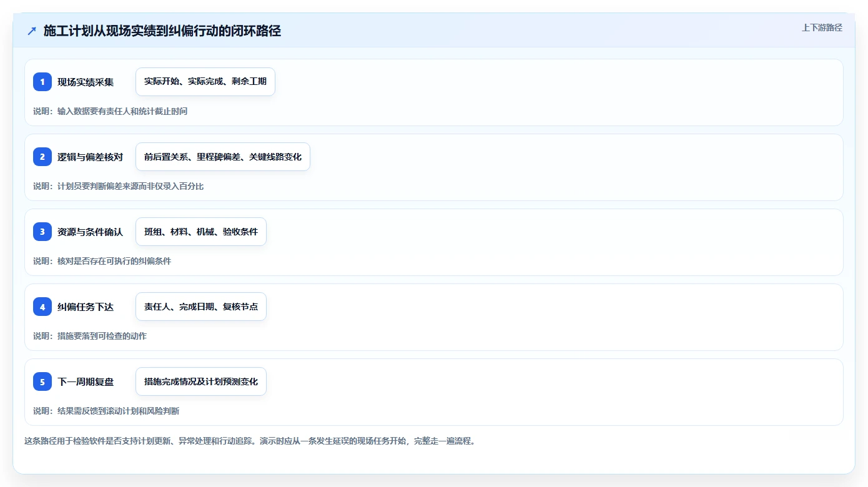Click the note 输入数据要有责任人和统计截止时间
The width and height of the screenshot is (868, 487).
click(122, 111)
